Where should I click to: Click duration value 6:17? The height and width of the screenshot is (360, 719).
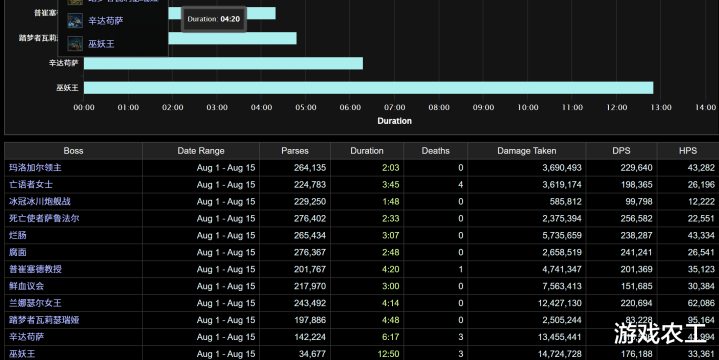391,338
